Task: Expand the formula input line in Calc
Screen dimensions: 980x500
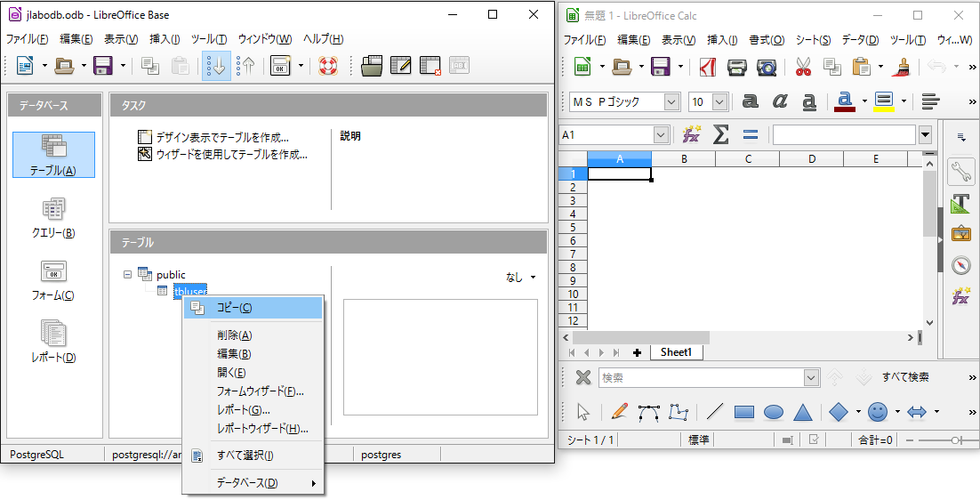Action: 925,134
